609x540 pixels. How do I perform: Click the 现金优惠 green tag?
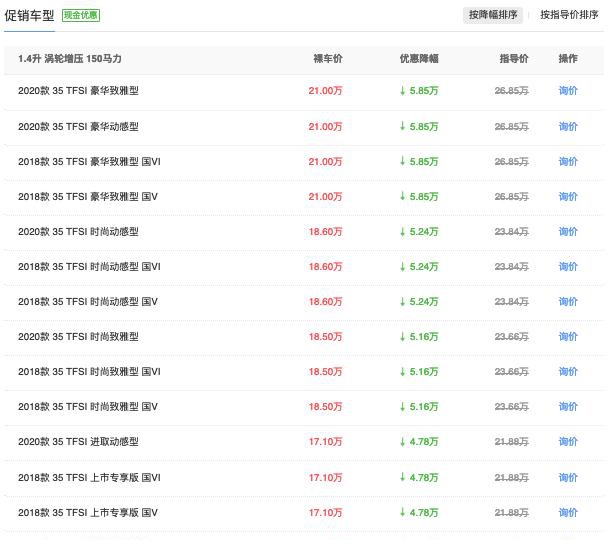(x=81, y=15)
